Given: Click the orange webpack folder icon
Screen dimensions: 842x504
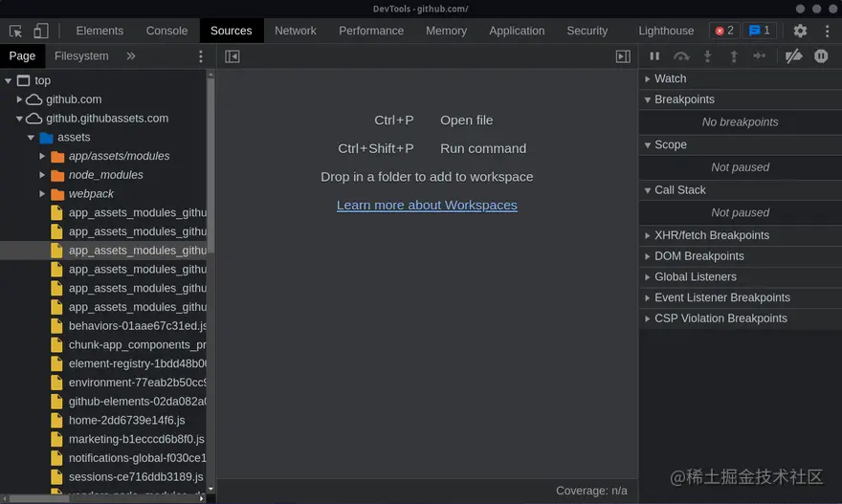Looking at the screenshot, I should 57,194.
